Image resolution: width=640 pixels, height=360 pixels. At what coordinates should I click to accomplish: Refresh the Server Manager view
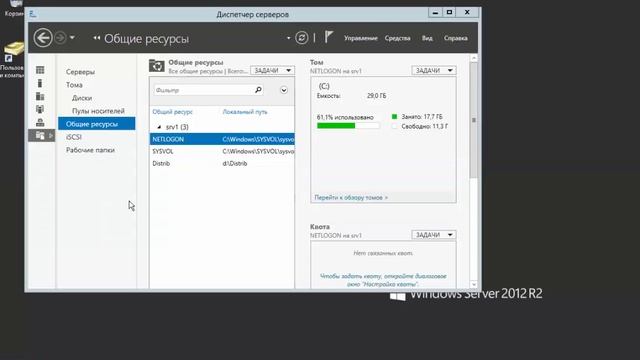pos(302,38)
